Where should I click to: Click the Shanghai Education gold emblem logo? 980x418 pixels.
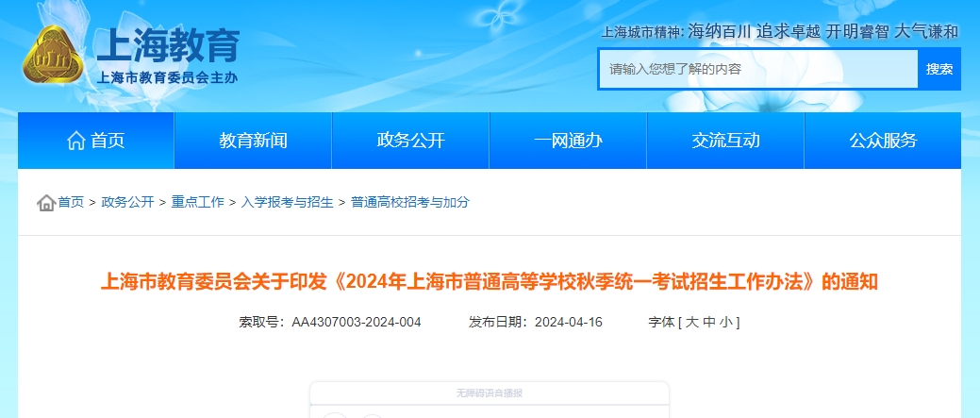pyautogui.click(x=56, y=59)
